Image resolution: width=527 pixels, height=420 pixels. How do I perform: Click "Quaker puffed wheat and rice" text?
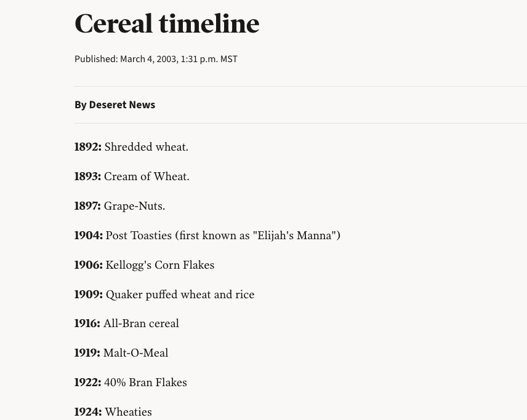click(x=180, y=295)
